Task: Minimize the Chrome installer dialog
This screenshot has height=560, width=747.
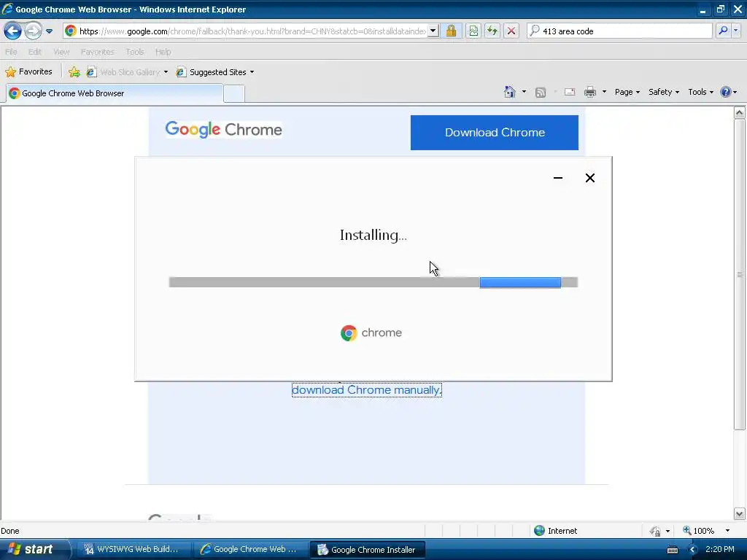Action: (x=558, y=178)
